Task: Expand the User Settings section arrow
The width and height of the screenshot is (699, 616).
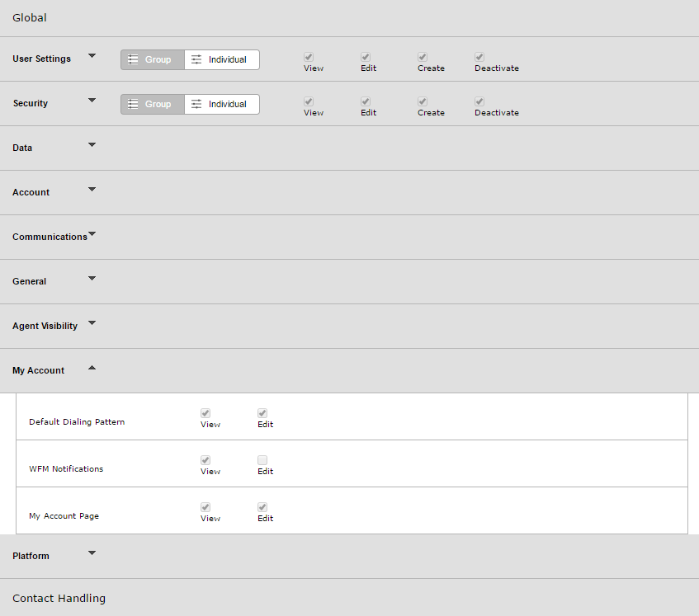Action: click(92, 56)
